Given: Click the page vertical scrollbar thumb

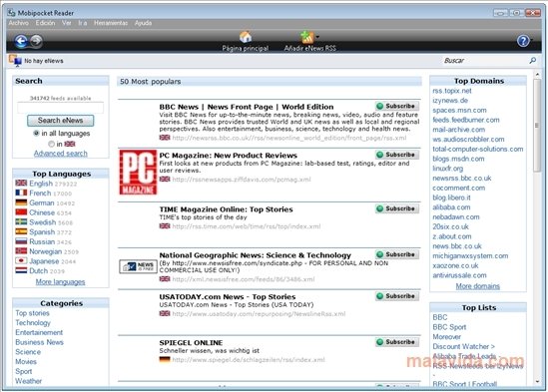Looking at the screenshot, I should (537, 125).
